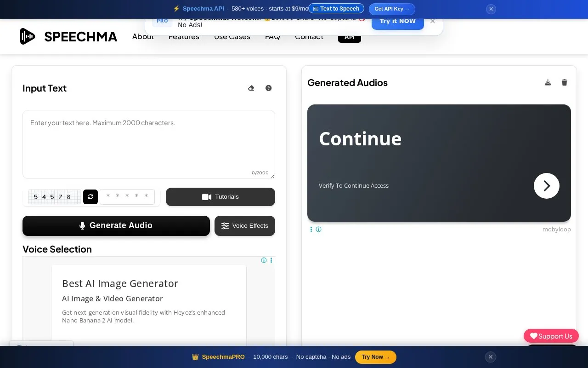Click the info icon on the Voice Selection ad
This screenshot has width=588, height=368.
click(x=264, y=260)
